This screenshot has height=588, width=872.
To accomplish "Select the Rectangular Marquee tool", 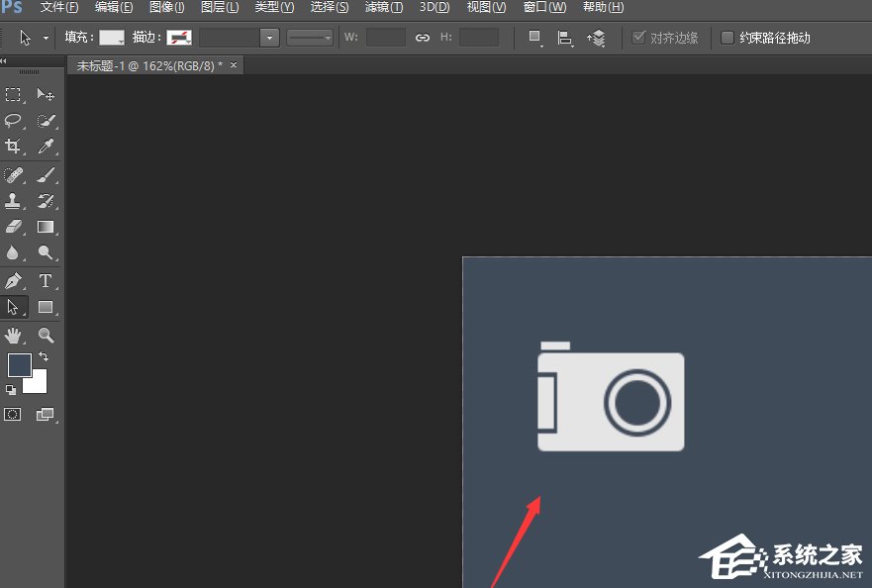I will [x=13, y=94].
